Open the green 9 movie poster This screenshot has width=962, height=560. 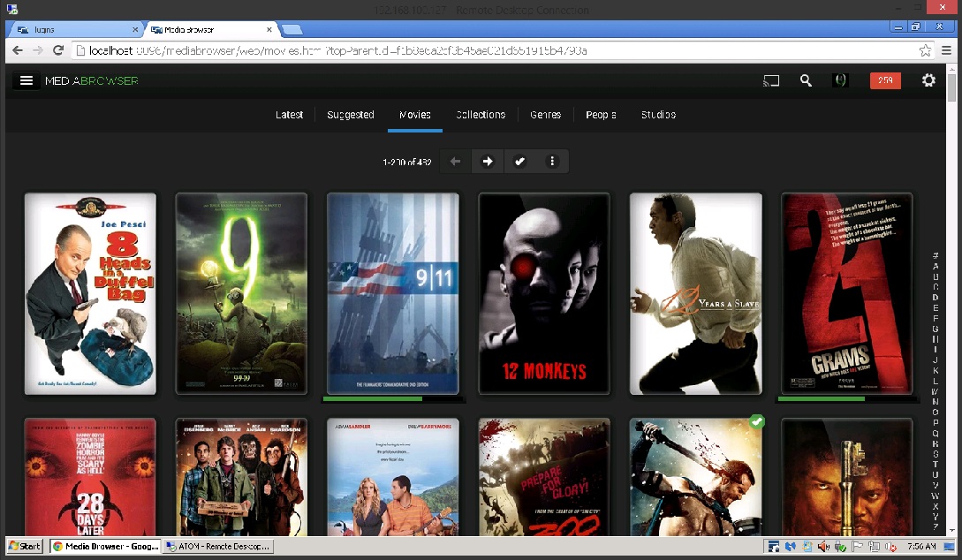241,294
